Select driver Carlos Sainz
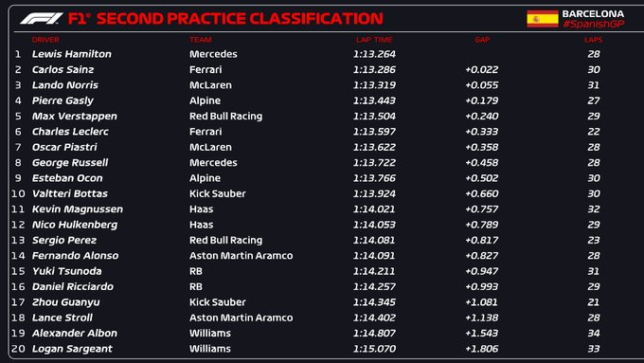This screenshot has height=363, width=644. coord(63,69)
